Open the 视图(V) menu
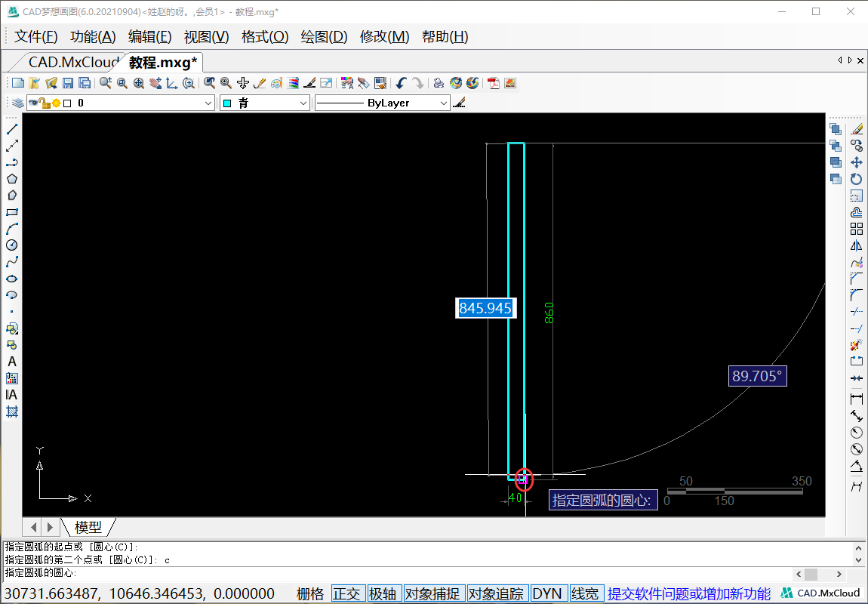The height and width of the screenshot is (604, 868). click(x=207, y=36)
